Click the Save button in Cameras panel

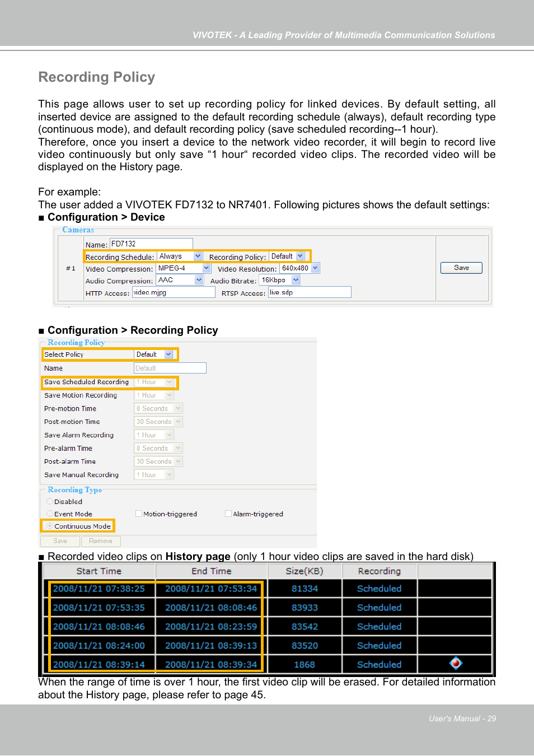pyautogui.click(x=461, y=268)
